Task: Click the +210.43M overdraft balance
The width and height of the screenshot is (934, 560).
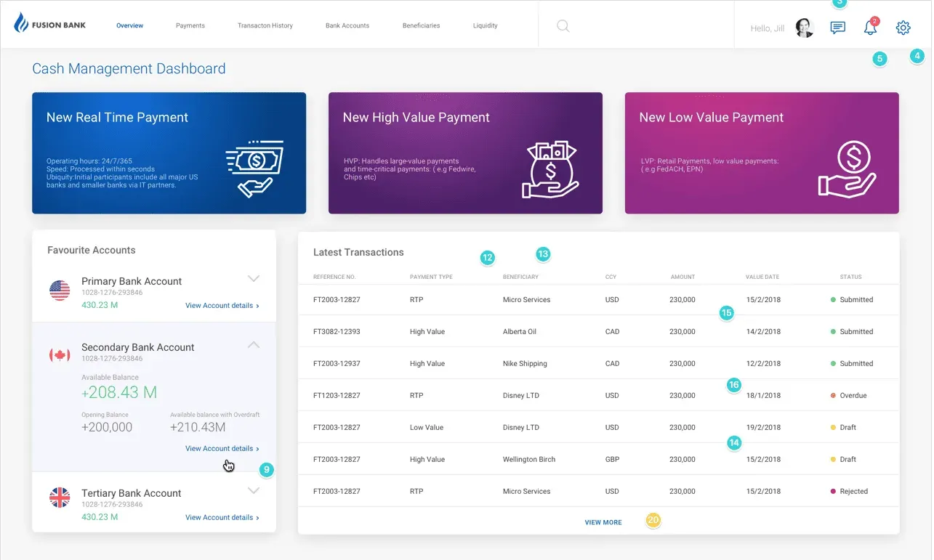Action: (198, 427)
